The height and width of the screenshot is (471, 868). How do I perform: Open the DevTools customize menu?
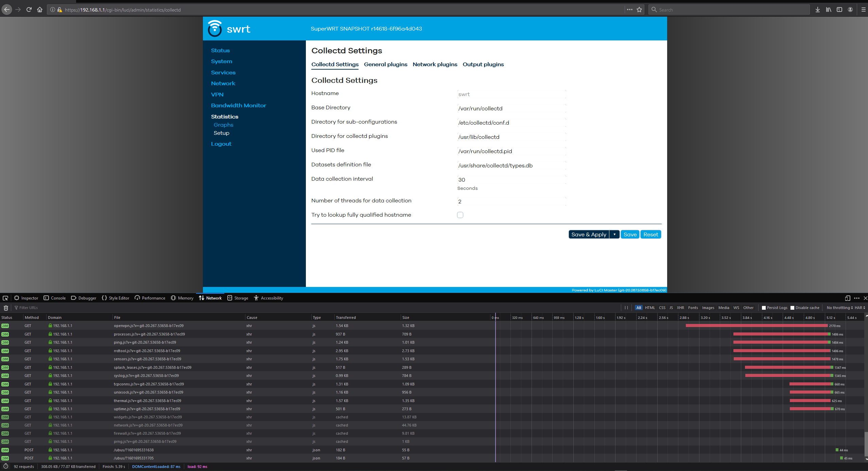coord(857,298)
